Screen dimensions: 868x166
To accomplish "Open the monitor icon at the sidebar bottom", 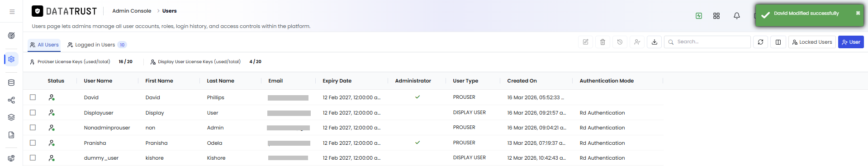I will (11, 158).
